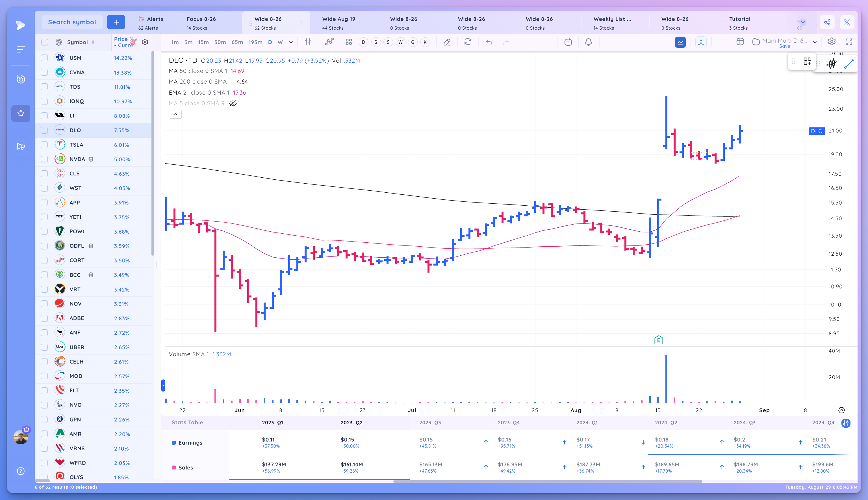
Task: Open the share icon at top right
Action: (x=827, y=22)
